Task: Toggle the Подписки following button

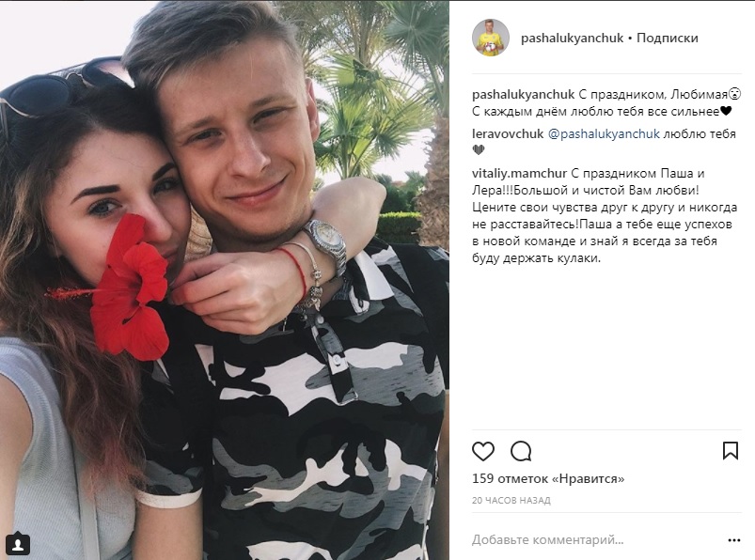Action: pos(668,38)
